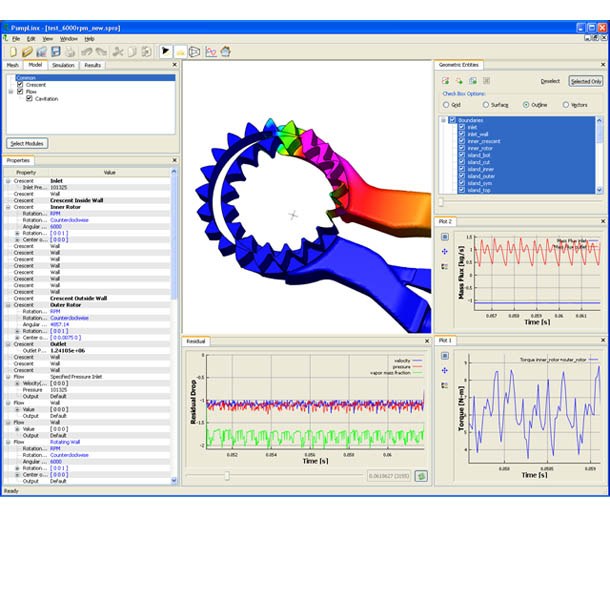Toggle the Cavitation module checkbox

click(29, 98)
